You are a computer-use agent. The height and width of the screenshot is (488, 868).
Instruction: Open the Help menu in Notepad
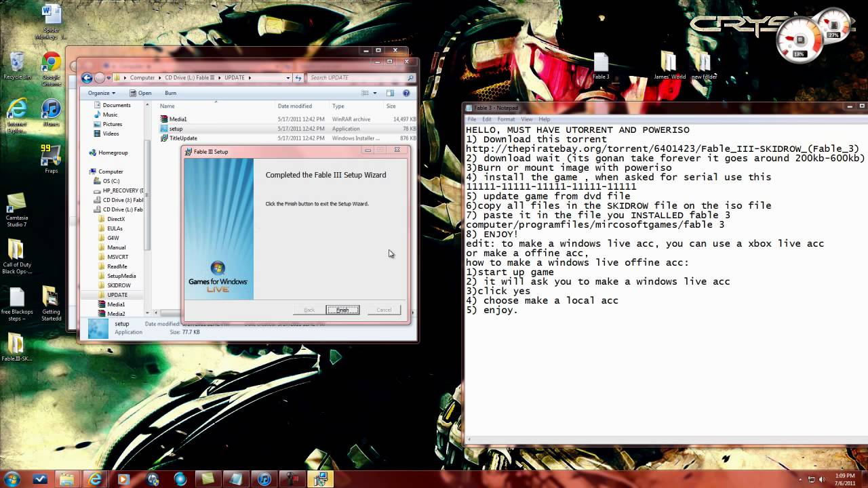545,119
